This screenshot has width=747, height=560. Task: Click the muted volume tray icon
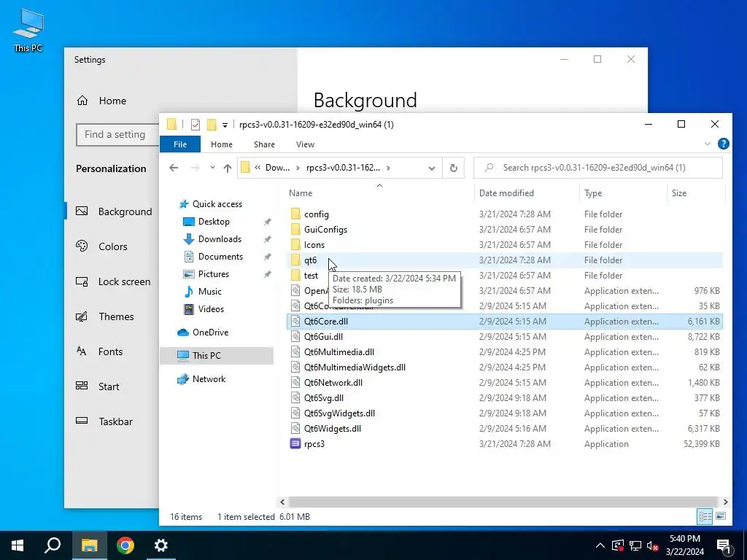click(652, 545)
